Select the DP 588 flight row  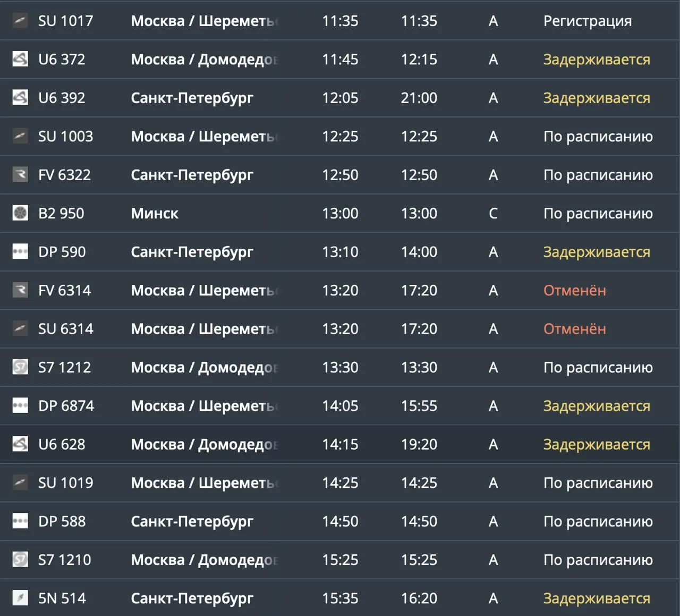[x=340, y=521]
